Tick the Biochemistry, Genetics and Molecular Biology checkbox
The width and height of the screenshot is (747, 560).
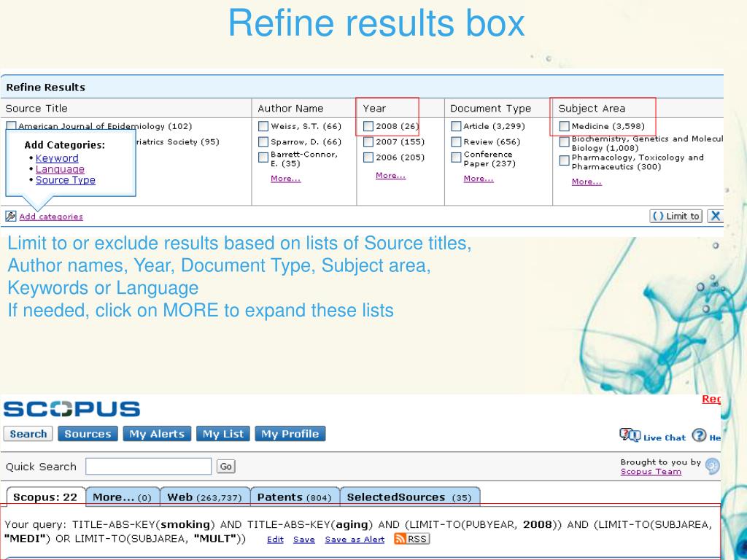click(564, 142)
